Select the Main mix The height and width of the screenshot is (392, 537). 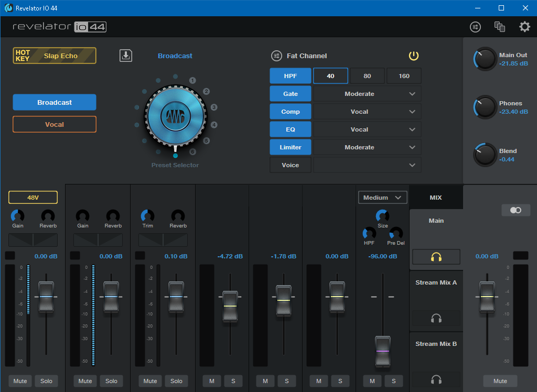click(436, 221)
